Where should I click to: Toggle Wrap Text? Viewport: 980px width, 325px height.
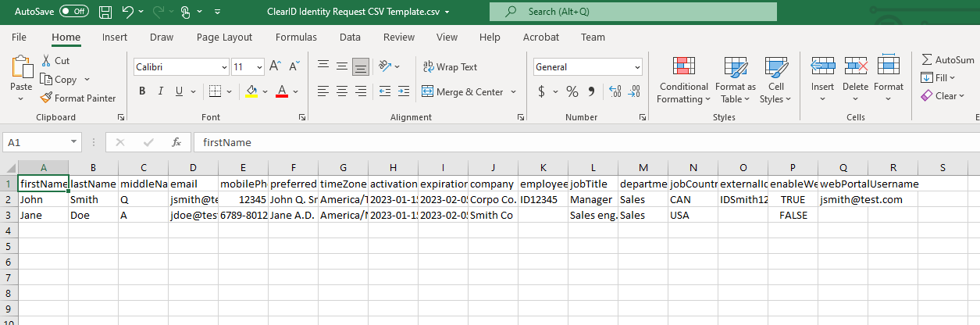450,67
